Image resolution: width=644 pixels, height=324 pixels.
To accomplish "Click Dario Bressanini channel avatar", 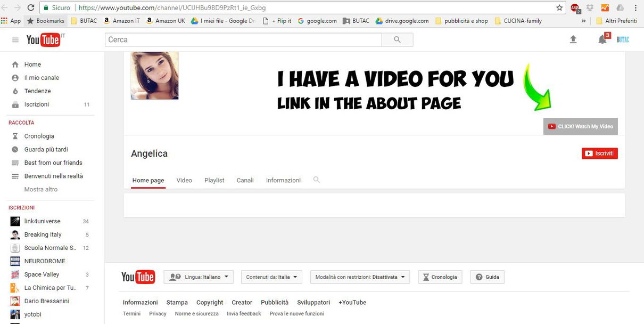I will pyautogui.click(x=15, y=301).
